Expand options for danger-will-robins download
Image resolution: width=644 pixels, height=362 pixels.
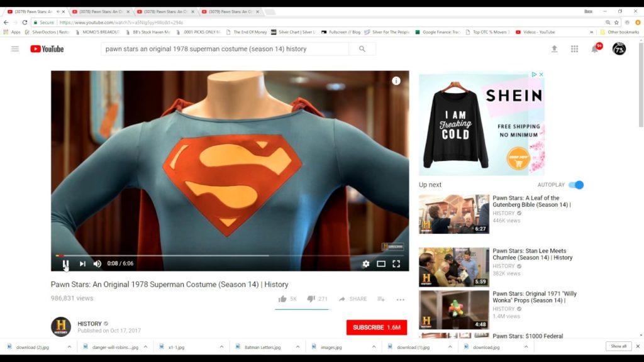click(x=145, y=347)
